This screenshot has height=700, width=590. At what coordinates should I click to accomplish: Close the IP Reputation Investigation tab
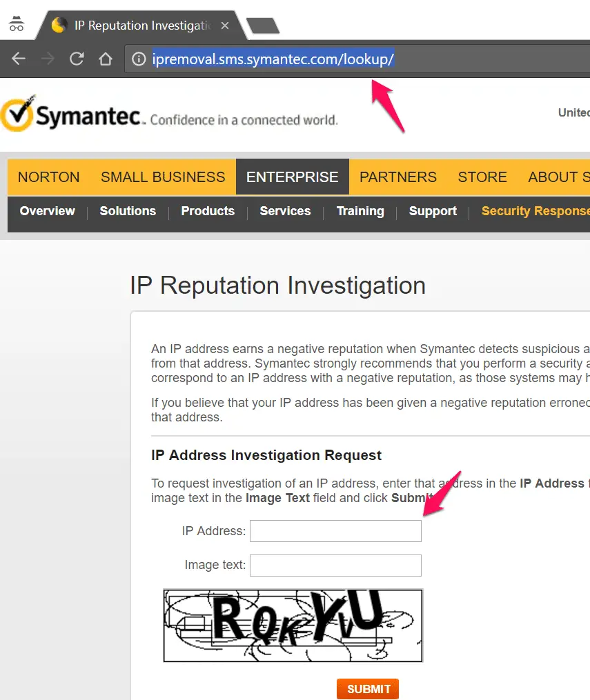click(225, 26)
